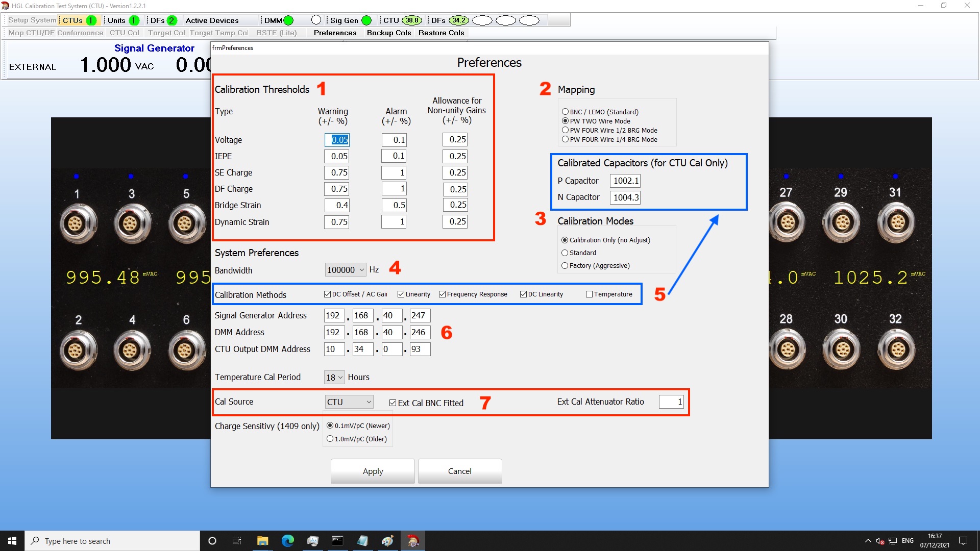980x551 pixels.
Task: Click the DFs count badge showing 2
Action: [172, 20]
